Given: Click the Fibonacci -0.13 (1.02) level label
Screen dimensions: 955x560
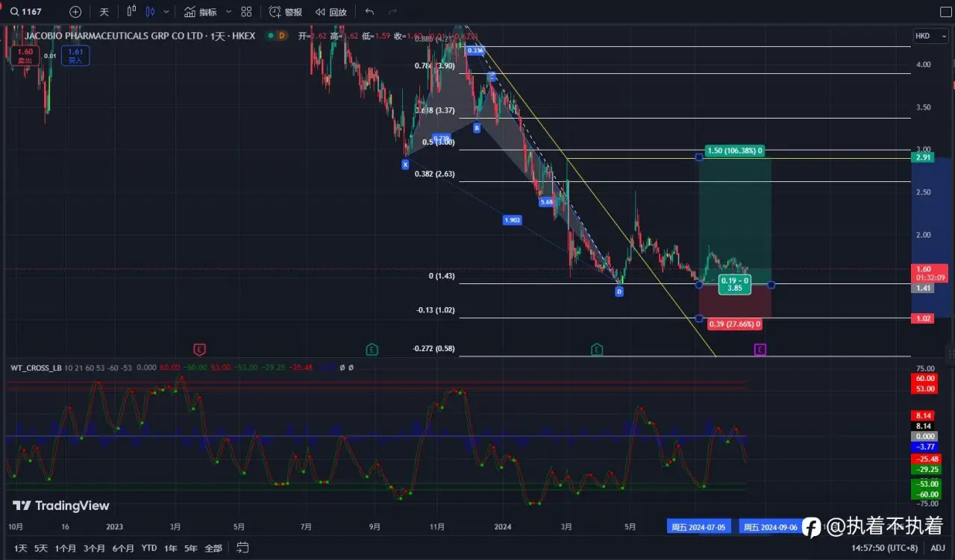Looking at the screenshot, I should pyautogui.click(x=436, y=309).
